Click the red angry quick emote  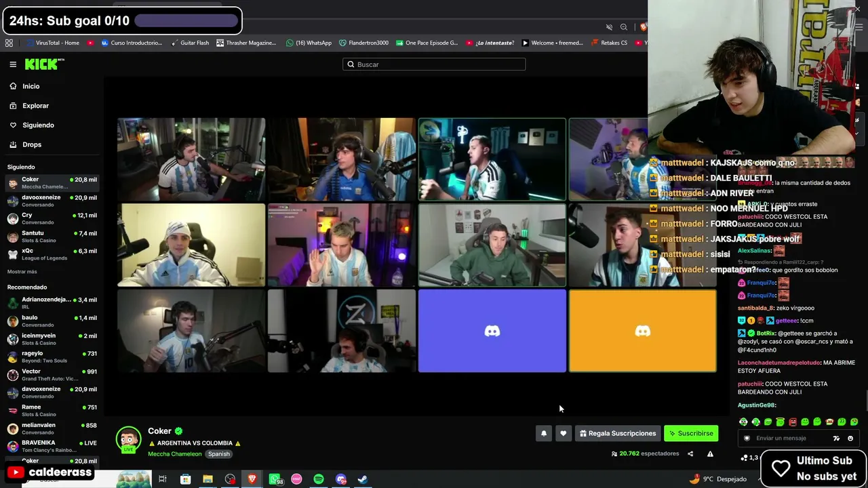point(793,422)
